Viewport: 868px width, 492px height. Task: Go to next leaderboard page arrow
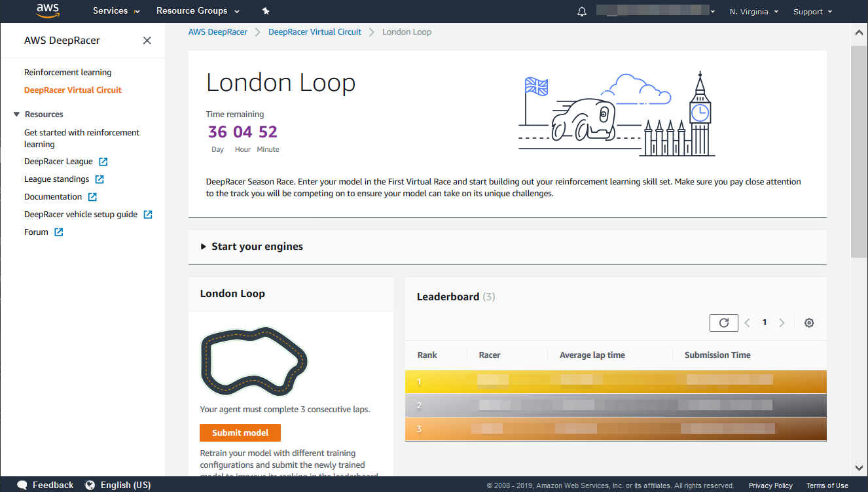pos(782,323)
